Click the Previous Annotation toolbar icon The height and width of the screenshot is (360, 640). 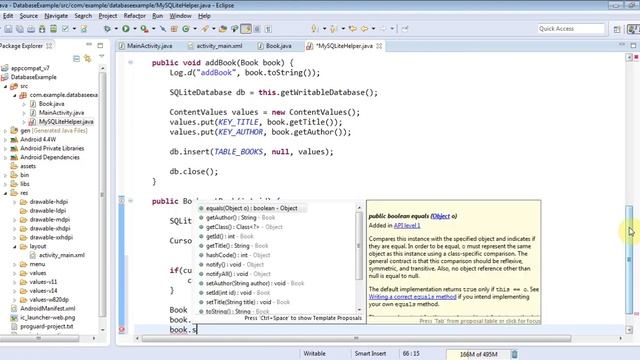point(333,29)
